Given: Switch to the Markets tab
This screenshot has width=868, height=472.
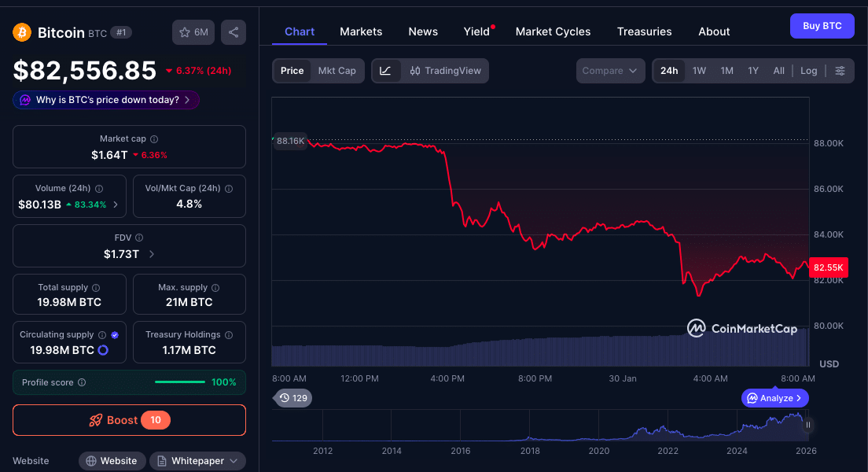Looking at the screenshot, I should tap(361, 31).
